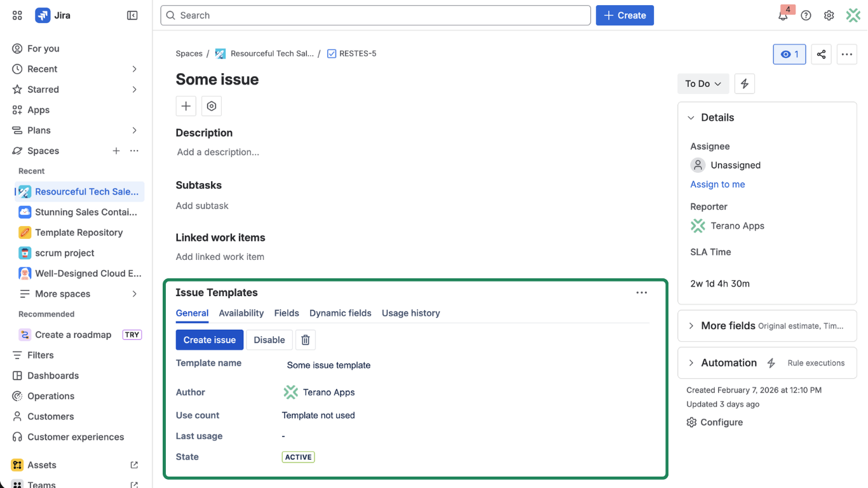Collapse the Details panel
The image size is (868, 488).
(691, 118)
